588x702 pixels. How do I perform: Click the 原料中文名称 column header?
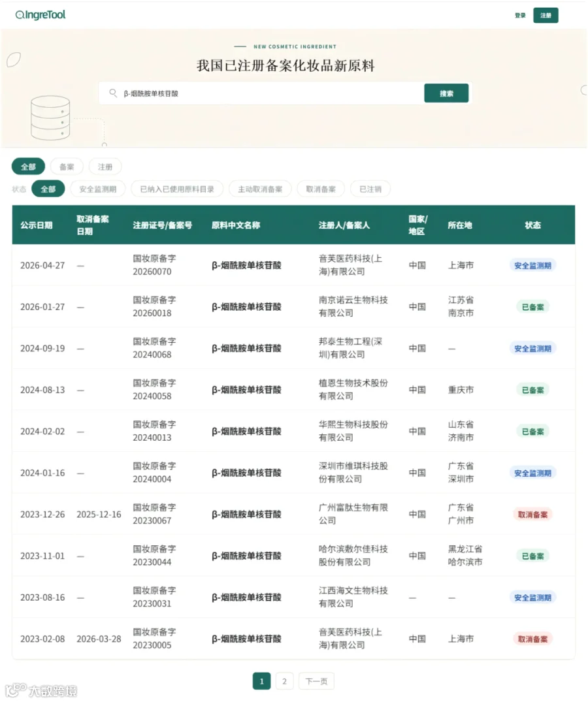point(236,225)
